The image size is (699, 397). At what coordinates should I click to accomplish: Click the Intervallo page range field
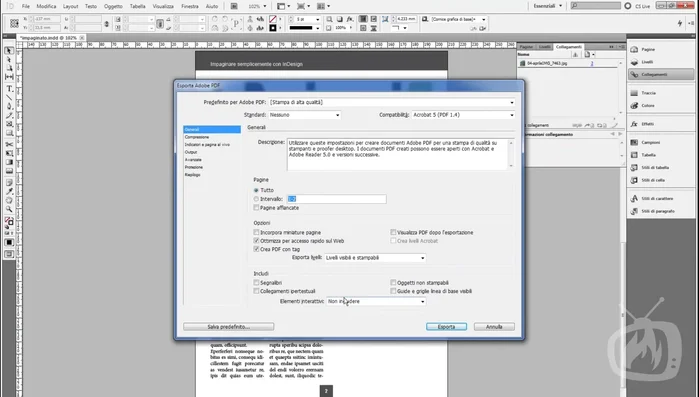click(337, 199)
